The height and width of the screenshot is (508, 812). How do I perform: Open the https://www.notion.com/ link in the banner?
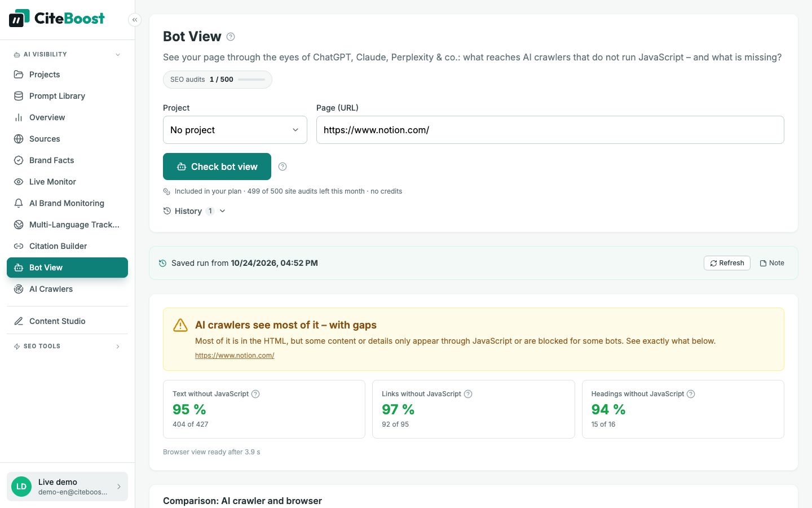coord(235,356)
